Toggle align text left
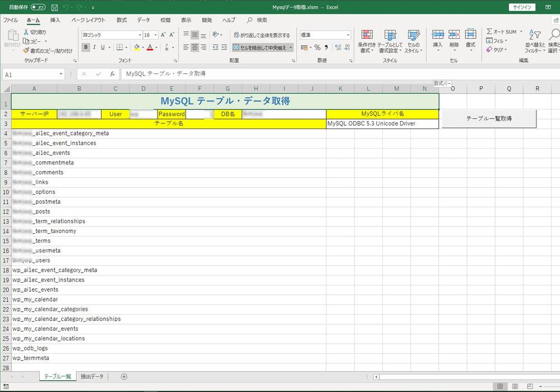Image resolution: width=560 pixels, height=392 pixels. pyautogui.click(x=186, y=47)
